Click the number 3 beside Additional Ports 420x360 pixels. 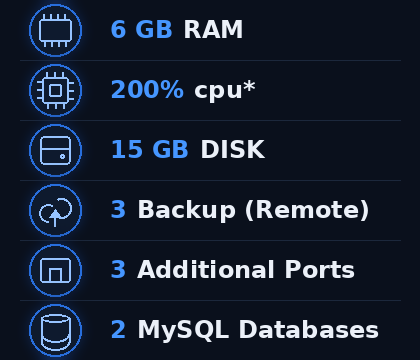coord(118,269)
